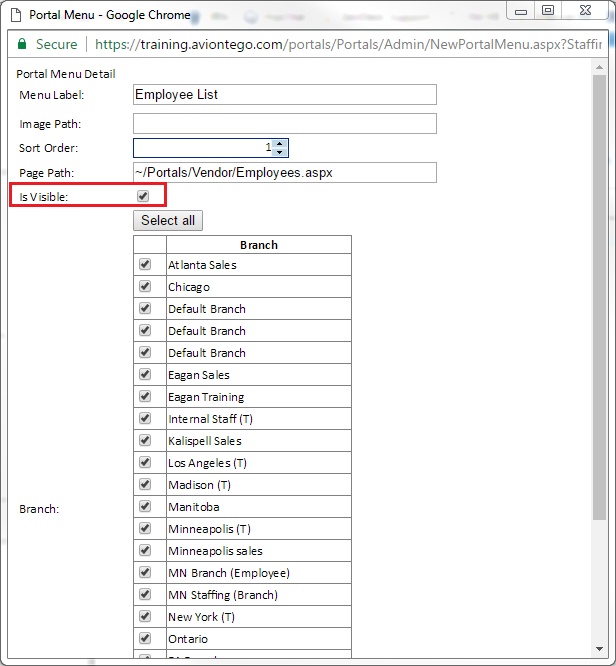The image size is (616, 666).
Task: Click the Page Path input field
Action: coord(285,172)
